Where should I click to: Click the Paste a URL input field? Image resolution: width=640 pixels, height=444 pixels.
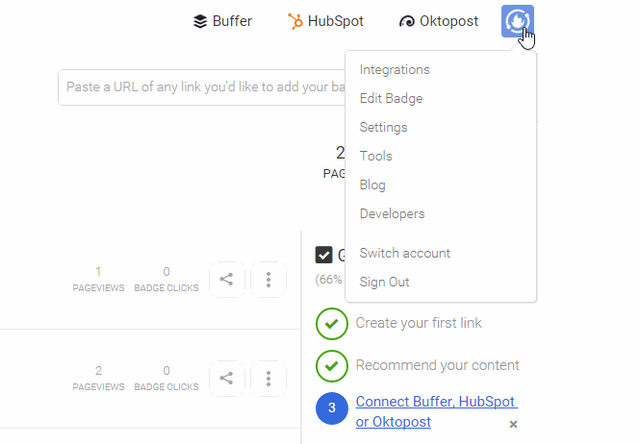200,87
